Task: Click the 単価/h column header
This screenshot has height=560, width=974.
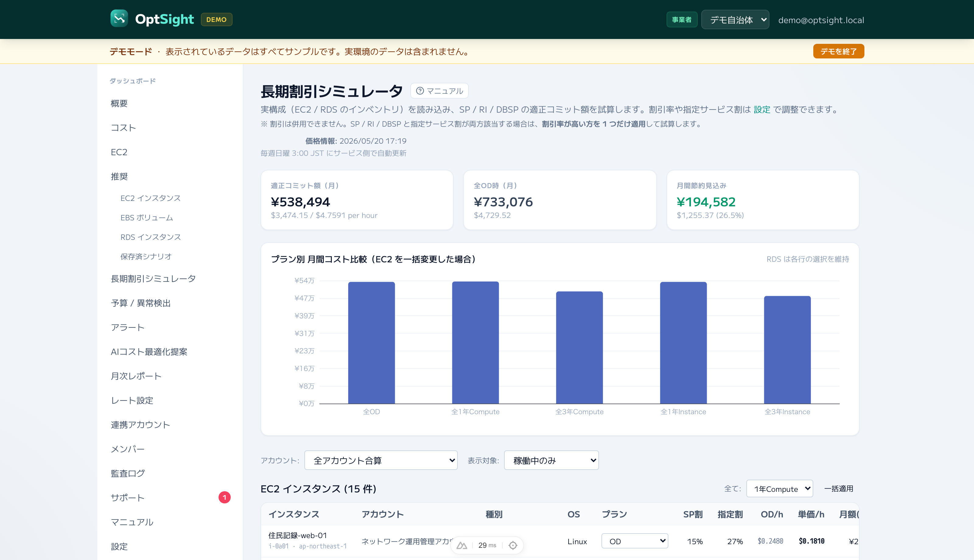Action: click(x=811, y=514)
